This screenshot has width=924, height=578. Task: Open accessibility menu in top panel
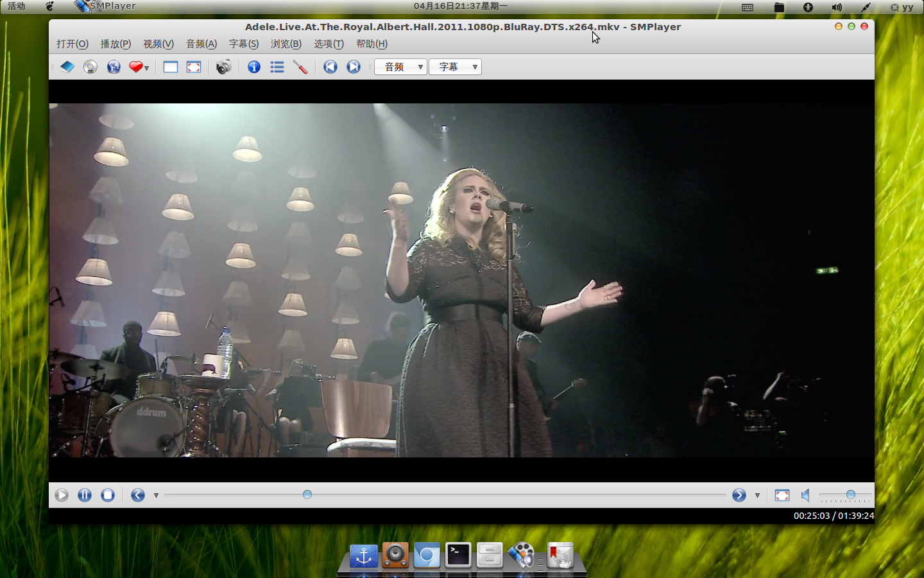point(808,7)
